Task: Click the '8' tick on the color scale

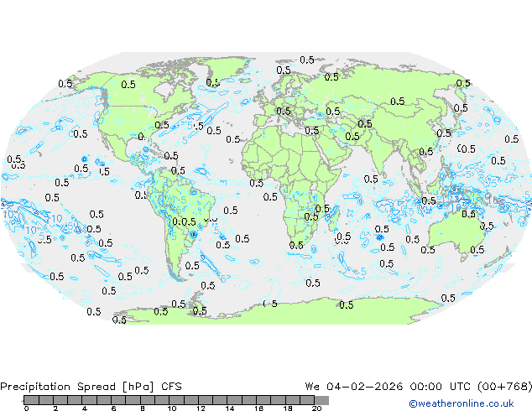Action: coord(143,408)
